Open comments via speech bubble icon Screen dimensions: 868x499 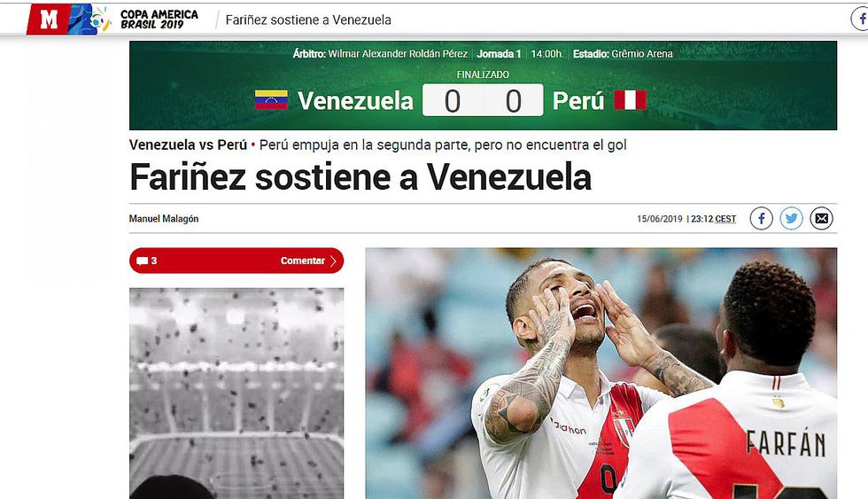(x=143, y=261)
